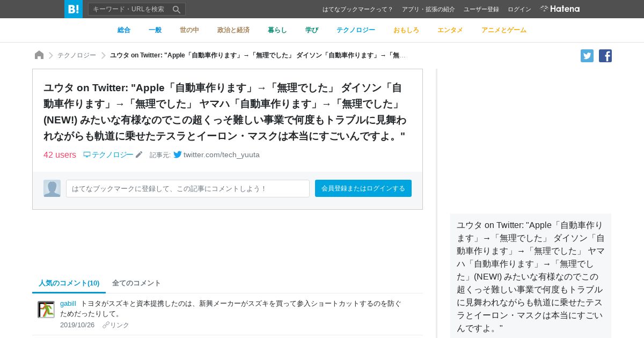644x338 pixels.
Task: Switch to 全てのコメント tab
Action: 136,283
